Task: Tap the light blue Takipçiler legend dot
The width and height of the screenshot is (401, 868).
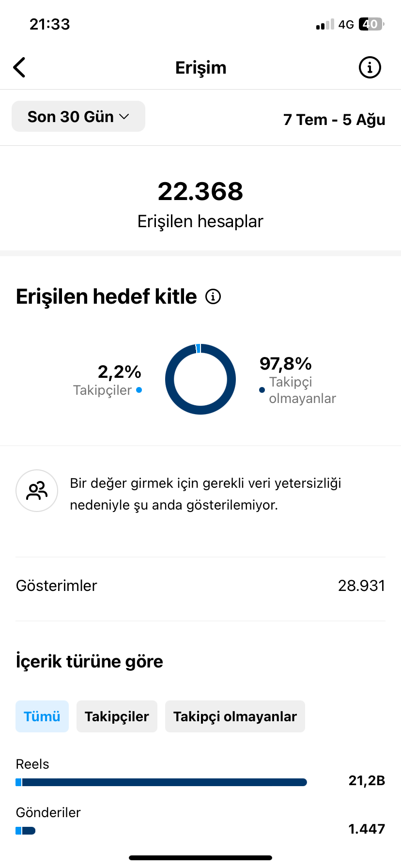Action: click(x=139, y=390)
